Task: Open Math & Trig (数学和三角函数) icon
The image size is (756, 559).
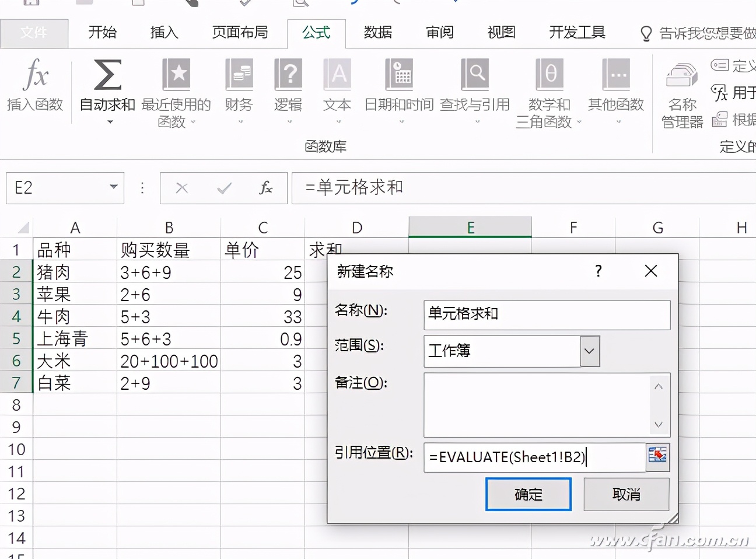Action: tap(549, 75)
